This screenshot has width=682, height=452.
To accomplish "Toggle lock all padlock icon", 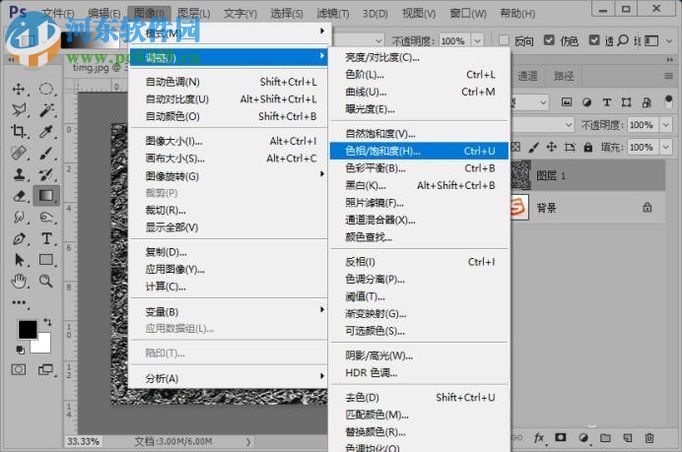I will [x=588, y=147].
